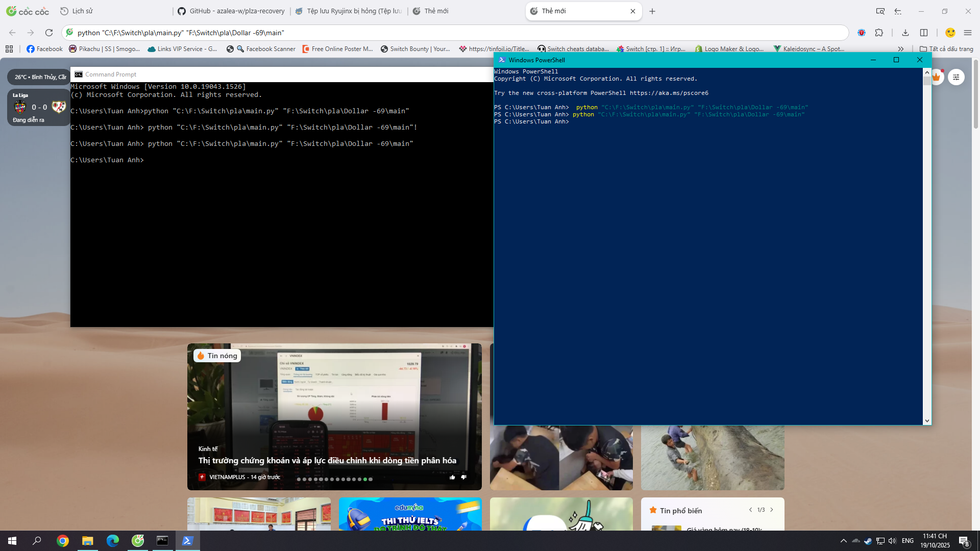The height and width of the screenshot is (551, 980).
Task: Go to next Tin phổ biến page
Action: click(772, 510)
